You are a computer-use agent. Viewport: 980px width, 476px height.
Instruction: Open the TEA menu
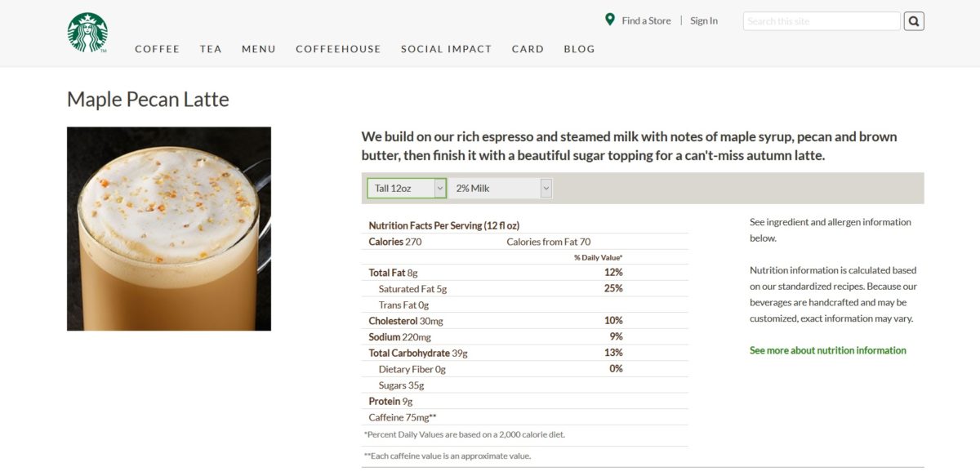[x=211, y=49]
